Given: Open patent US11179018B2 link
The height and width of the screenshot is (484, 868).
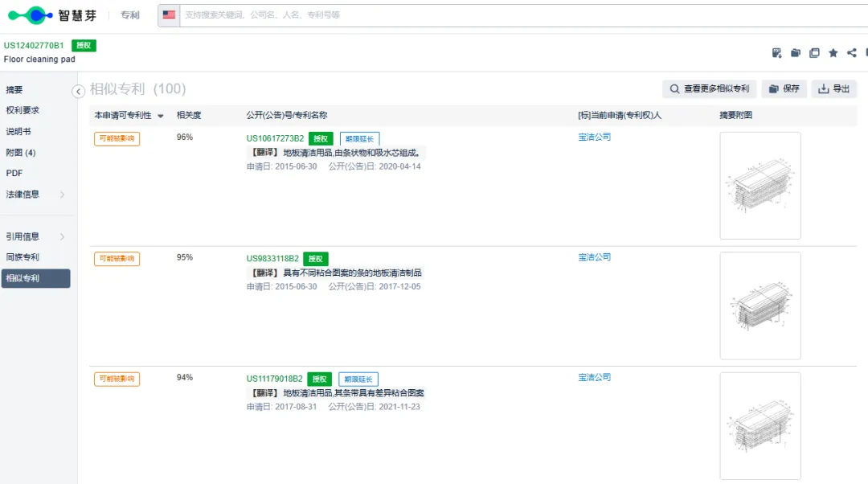Looking at the screenshot, I should (275, 379).
